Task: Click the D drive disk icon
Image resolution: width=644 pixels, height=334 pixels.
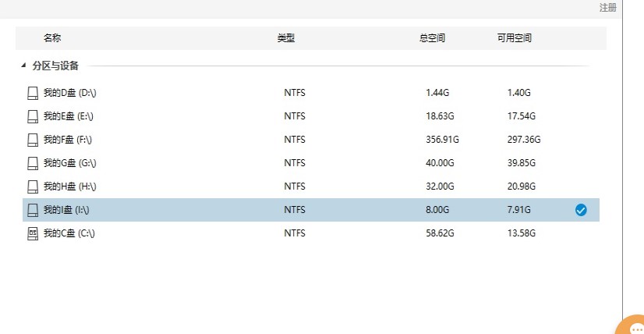Action: point(33,93)
